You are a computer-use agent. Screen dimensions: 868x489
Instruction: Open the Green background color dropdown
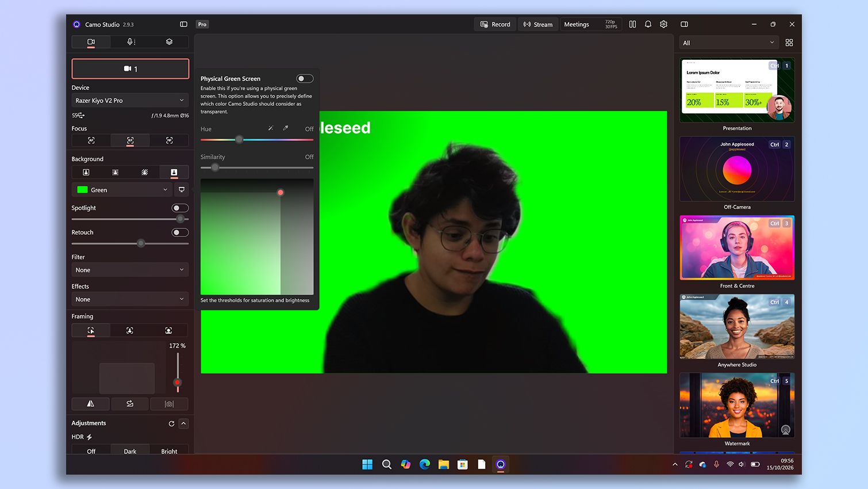click(122, 190)
